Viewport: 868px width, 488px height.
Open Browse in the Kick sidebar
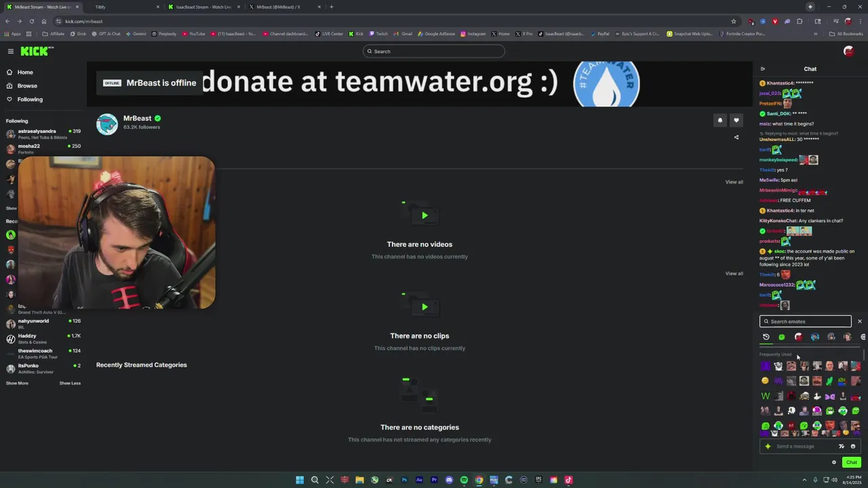(x=27, y=86)
